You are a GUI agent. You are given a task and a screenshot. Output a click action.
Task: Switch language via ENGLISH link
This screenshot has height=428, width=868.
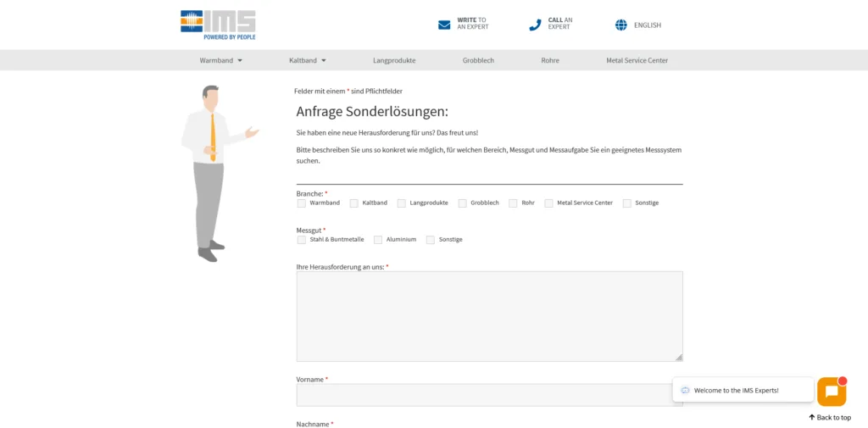[648, 25]
